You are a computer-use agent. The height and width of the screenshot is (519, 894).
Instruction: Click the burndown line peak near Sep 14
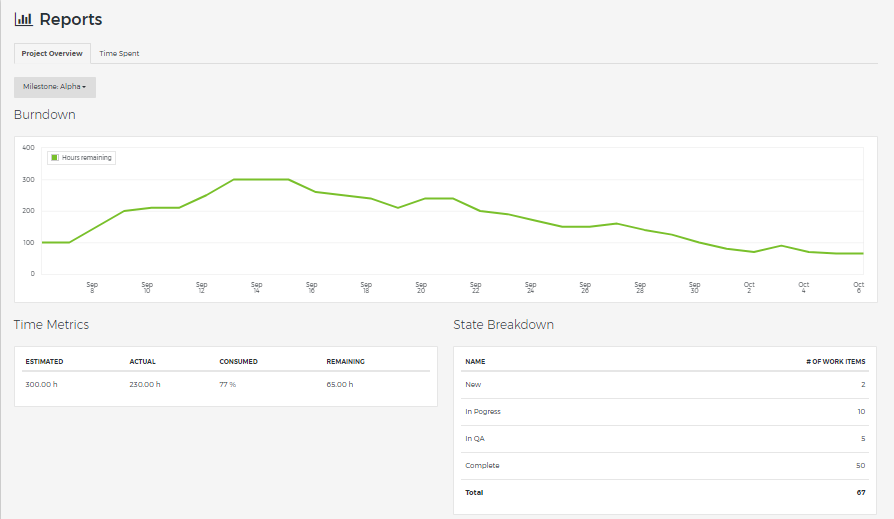click(260, 180)
